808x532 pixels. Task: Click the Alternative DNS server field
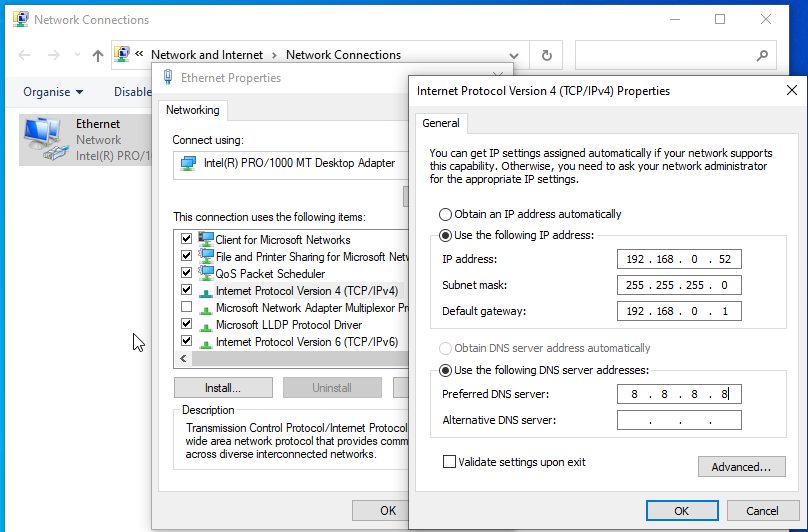tap(679, 420)
